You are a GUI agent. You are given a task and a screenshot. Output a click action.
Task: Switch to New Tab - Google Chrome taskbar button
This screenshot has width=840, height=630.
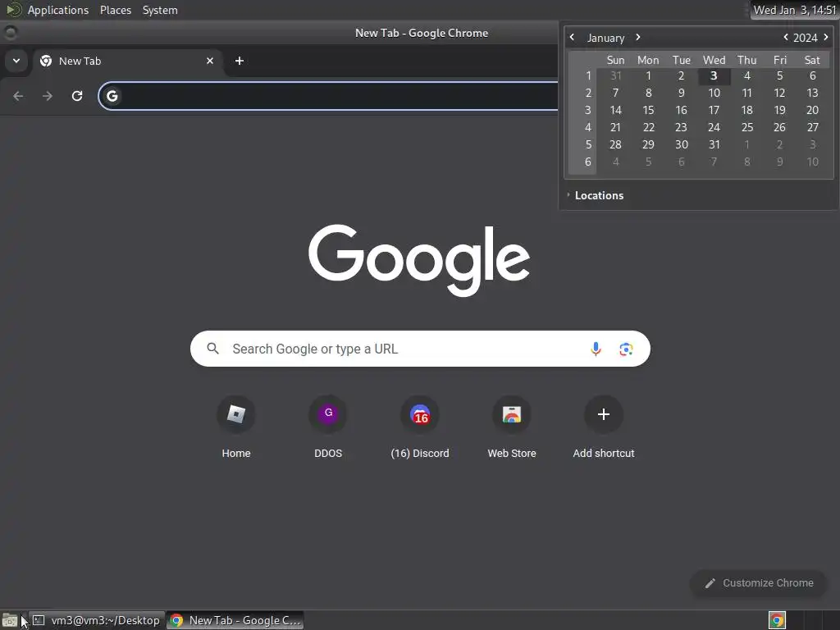(x=235, y=620)
